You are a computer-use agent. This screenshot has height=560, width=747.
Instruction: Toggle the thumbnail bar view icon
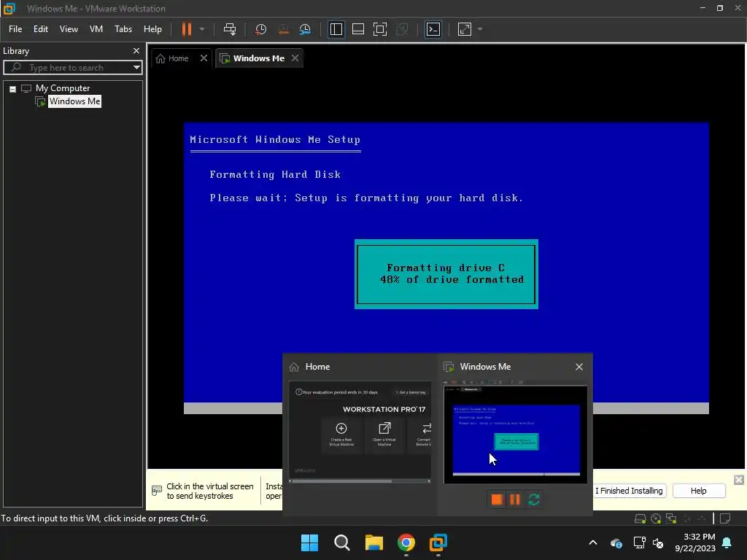pyautogui.click(x=357, y=29)
